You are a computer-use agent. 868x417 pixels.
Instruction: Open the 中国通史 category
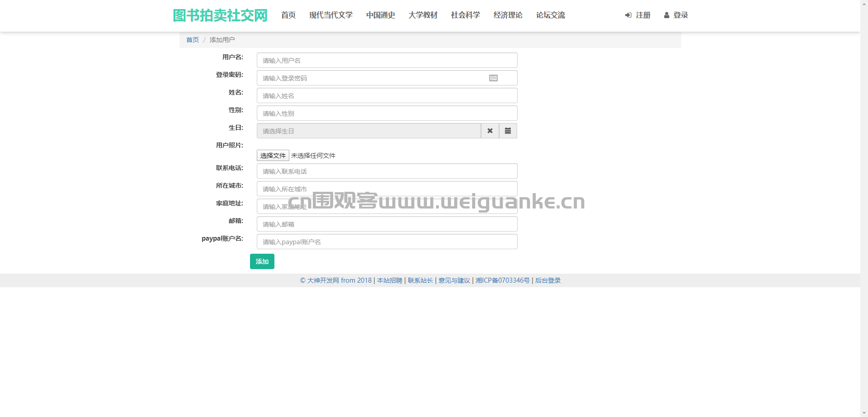[381, 15]
